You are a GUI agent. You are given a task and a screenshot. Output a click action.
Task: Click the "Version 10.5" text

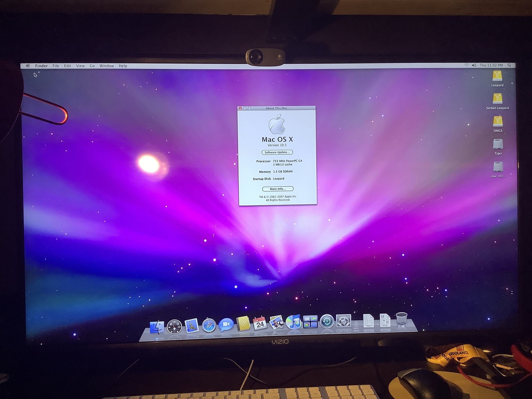(277, 145)
